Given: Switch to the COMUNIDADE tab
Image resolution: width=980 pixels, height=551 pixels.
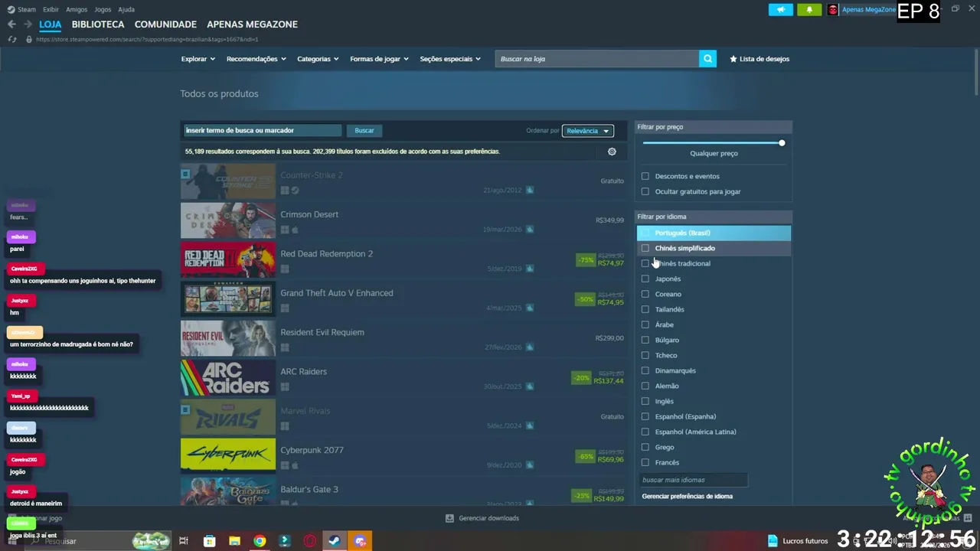Looking at the screenshot, I should 165,24.
